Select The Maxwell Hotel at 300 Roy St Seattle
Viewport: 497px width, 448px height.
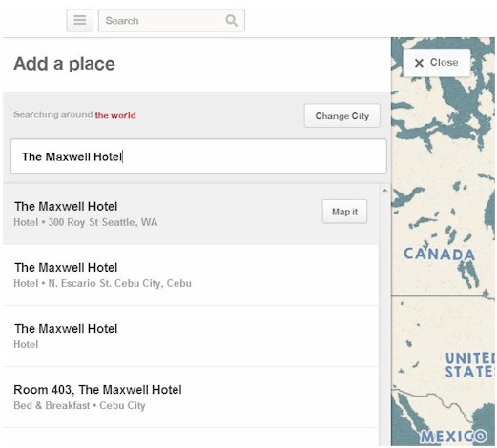point(191,214)
